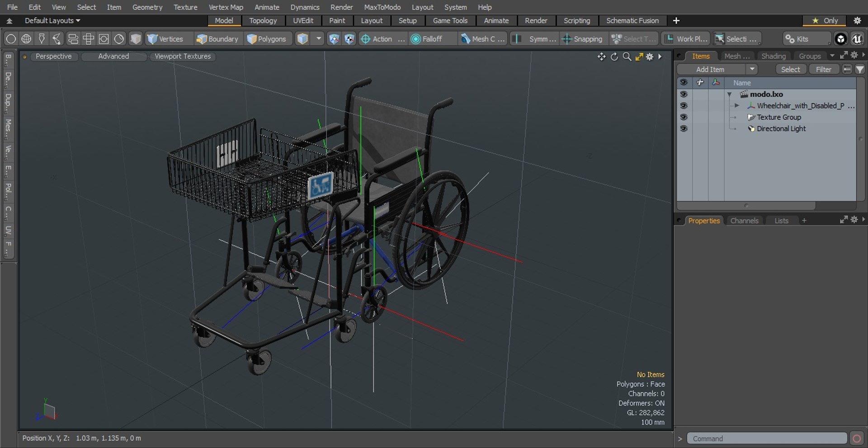Click the home arrow icon beside Default Layouts
Viewport: 868px width, 448px height.
click(9, 20)
